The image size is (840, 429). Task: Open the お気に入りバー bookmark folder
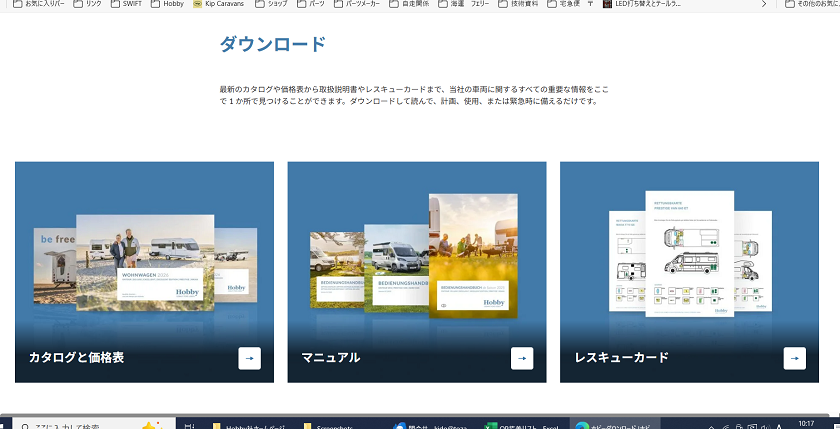pyautogui.click(x=39, y=4)
